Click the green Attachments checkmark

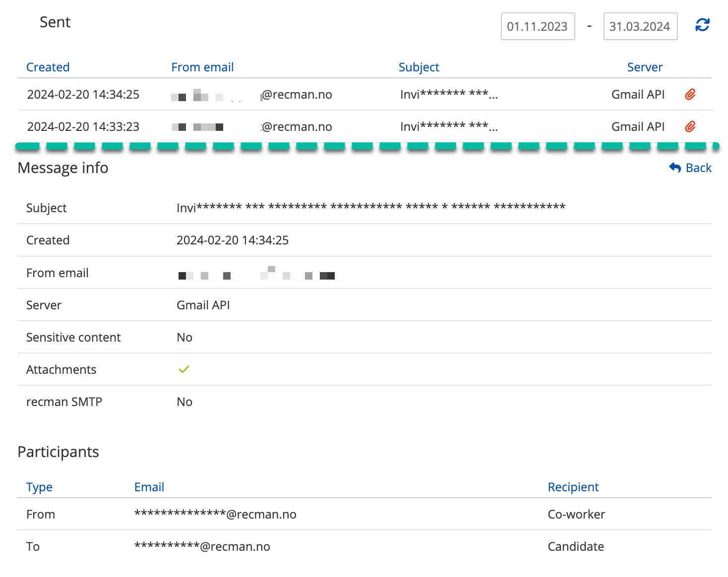click(184, 369)
